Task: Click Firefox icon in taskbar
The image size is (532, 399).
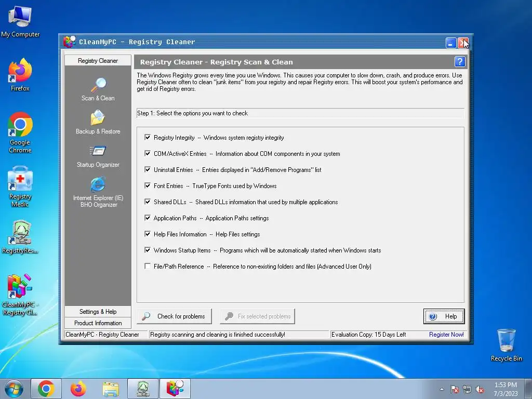Action: [78, 389]
